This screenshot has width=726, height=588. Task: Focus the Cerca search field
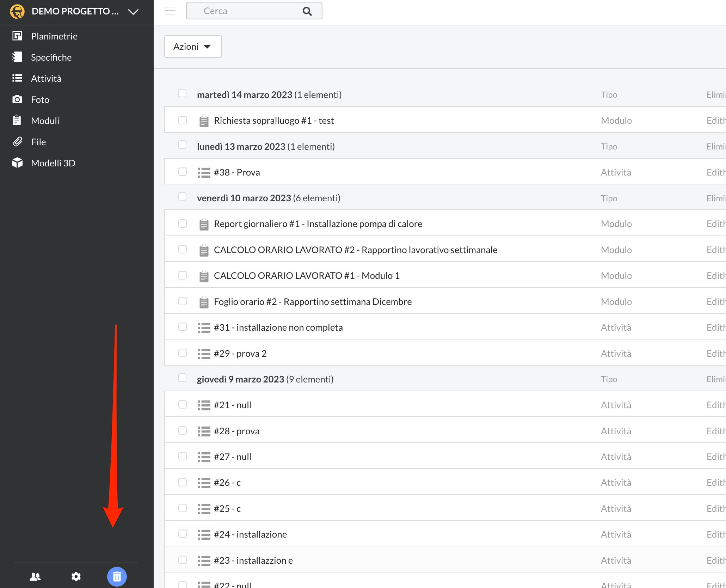tap(247, 11)
